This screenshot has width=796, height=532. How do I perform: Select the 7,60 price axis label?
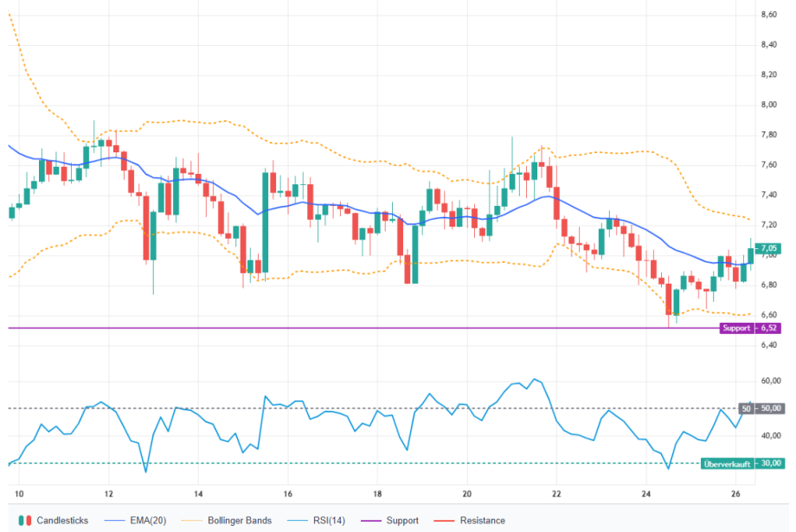point(768,165)
